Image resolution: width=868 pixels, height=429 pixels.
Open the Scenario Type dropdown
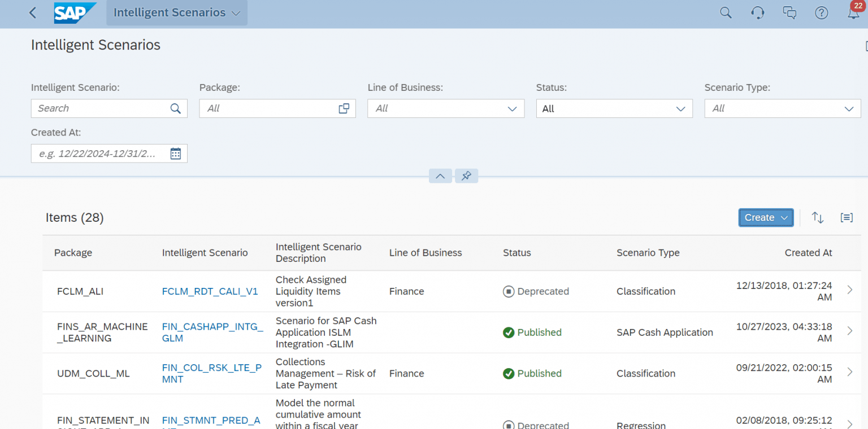click(848, 108)
